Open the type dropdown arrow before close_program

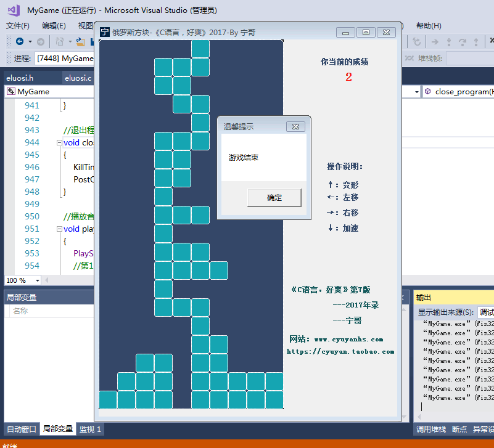pos(416,92)
